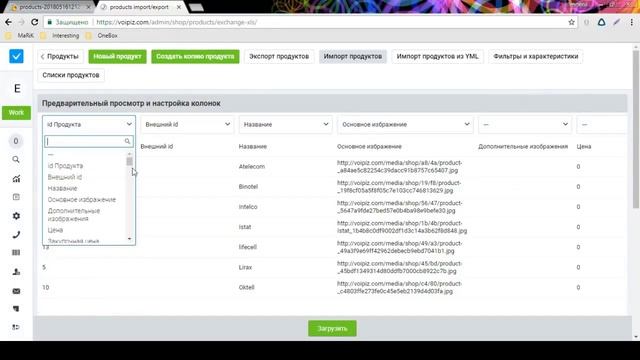The height and width of the screenshot is (360, 640).
Task: Open the sixth partially visible column dropdown
Action: [x=602, y=124]
